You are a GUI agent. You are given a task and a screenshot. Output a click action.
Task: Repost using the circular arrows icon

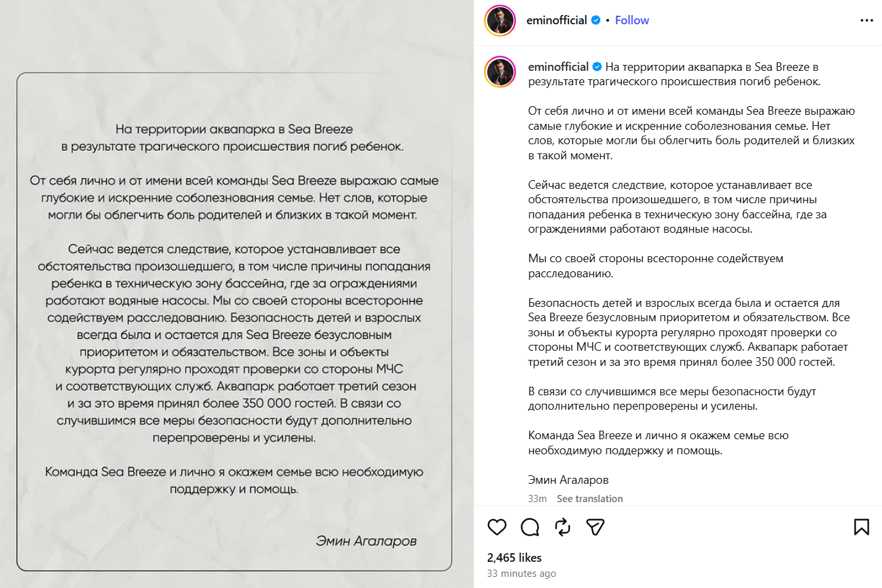click(563, 527)
